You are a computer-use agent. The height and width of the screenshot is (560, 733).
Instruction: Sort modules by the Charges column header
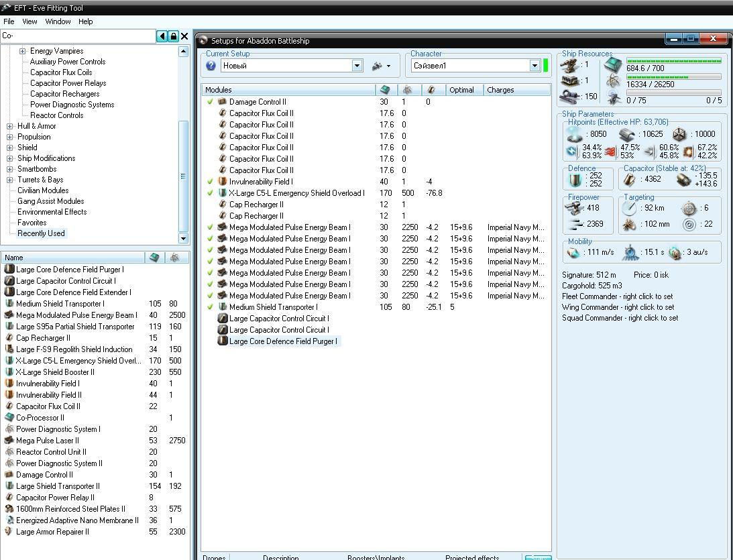516,90
